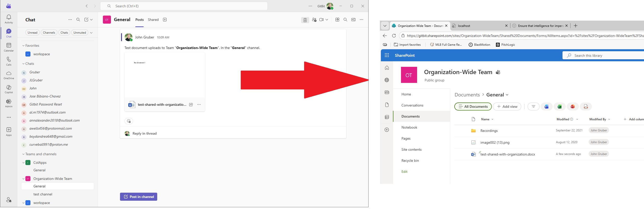Viewport: 644px width, 209px height.
Task: Toggle the Unread chat filter
Action: coord(32,32)
